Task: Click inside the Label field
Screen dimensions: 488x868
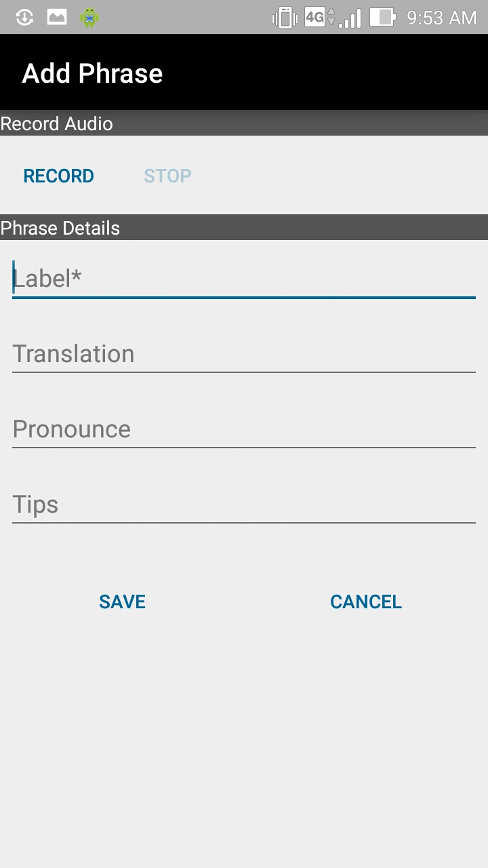Action: pyautogui.click(x=244, y=278)
